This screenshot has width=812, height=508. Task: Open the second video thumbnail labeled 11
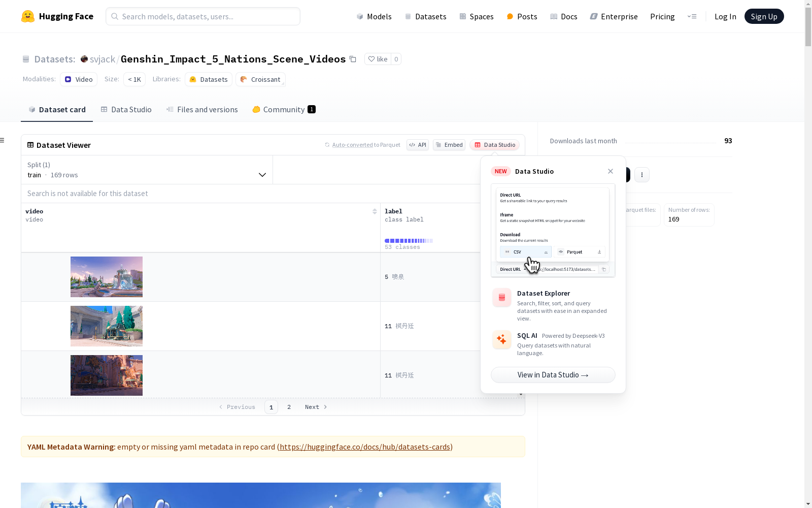(107, 326)
